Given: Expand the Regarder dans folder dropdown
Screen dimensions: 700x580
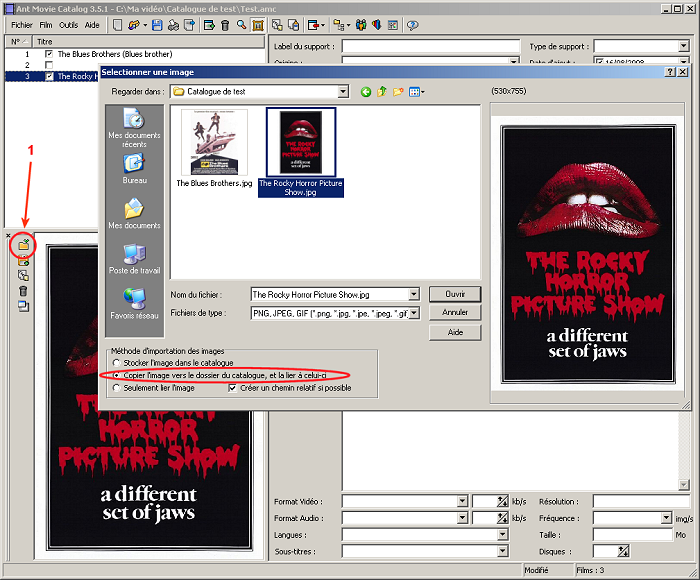Looking at the screenshot, I should [343, 92].
